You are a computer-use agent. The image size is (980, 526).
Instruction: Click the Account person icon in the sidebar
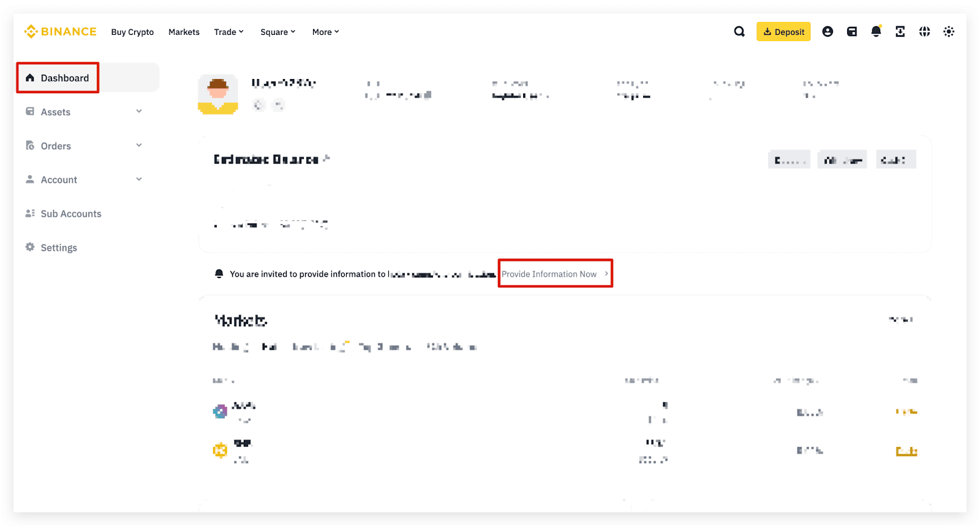click(30, 179)
